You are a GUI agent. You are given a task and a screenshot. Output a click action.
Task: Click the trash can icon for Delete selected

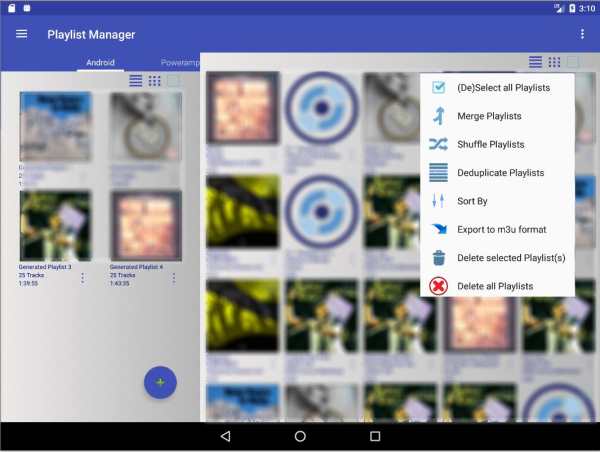click(x=439, y=258)
